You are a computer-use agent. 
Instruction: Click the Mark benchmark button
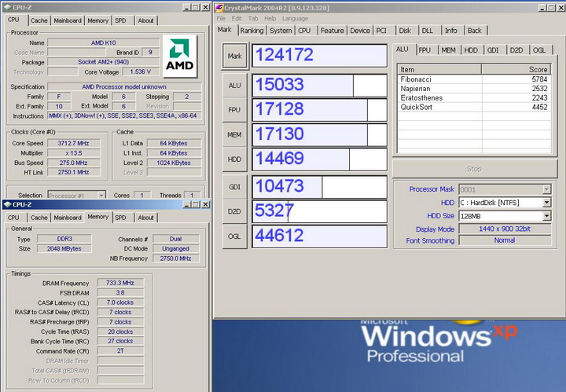click(234, 56)
